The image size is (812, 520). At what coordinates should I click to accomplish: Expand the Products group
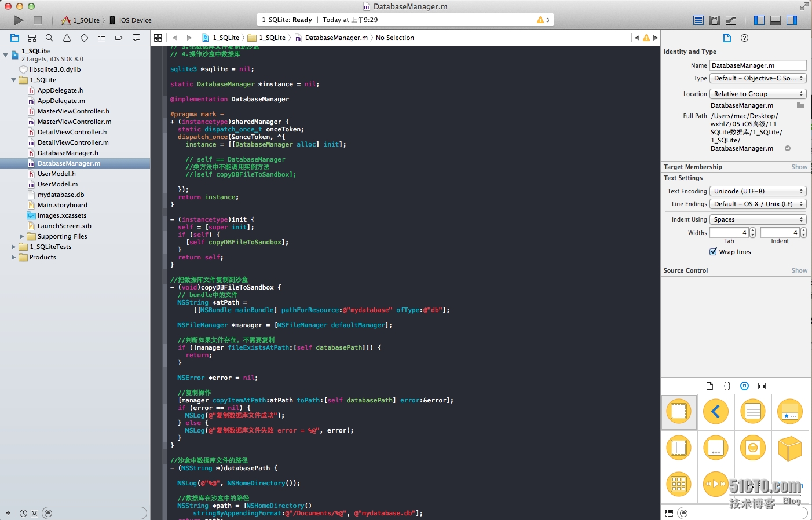click(14, 257)
